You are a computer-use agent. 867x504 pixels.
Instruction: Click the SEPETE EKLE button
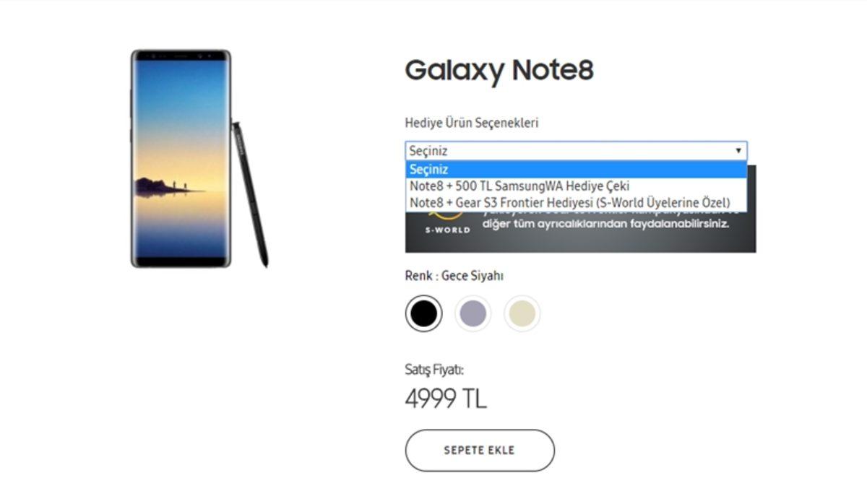tap(479, 448)
